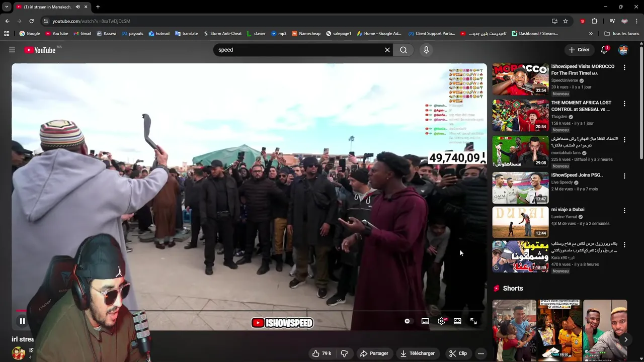The width and height of the screenshot is (644, 362).
Task: Open the Storm Anti-Cheat bookmark
Action: point(222,34)
